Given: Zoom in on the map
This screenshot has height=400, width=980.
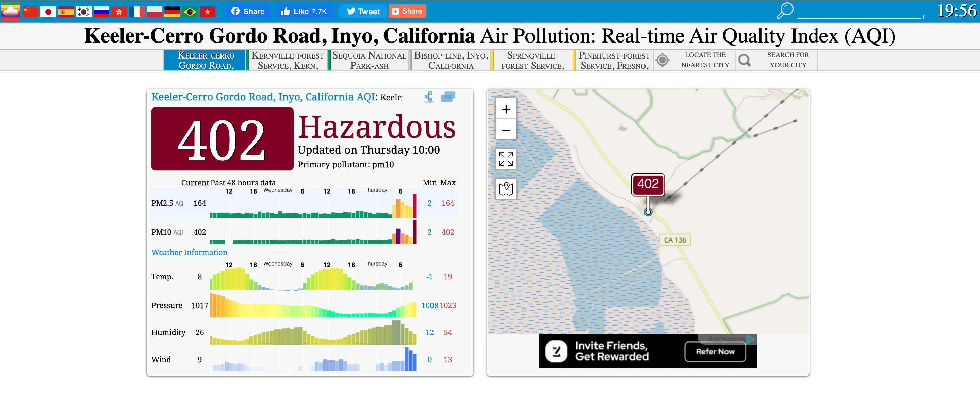Looking at the screenshot, I should (x=506, y=110).
